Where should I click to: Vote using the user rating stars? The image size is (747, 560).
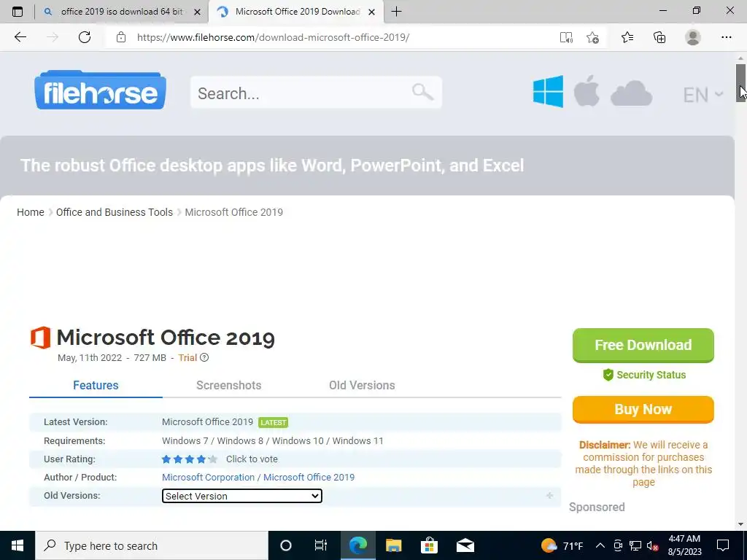[x=190, y=459]
